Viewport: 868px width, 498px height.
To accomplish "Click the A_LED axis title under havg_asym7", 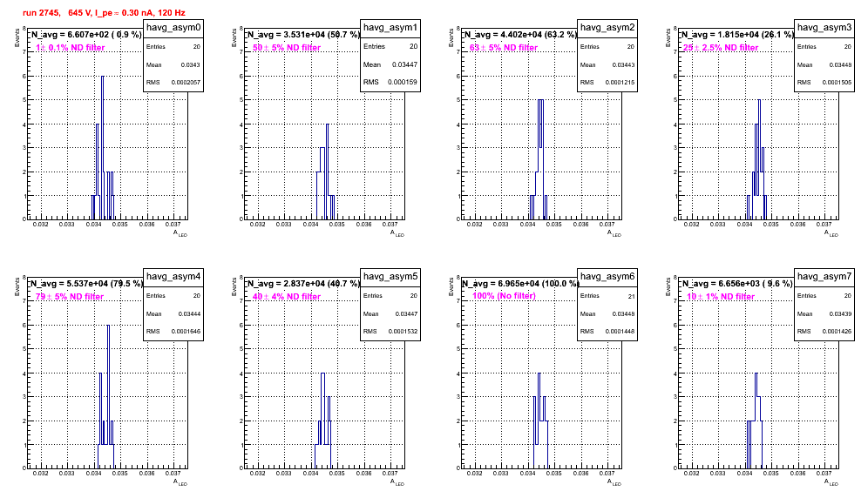I will [x=831, y=483].
